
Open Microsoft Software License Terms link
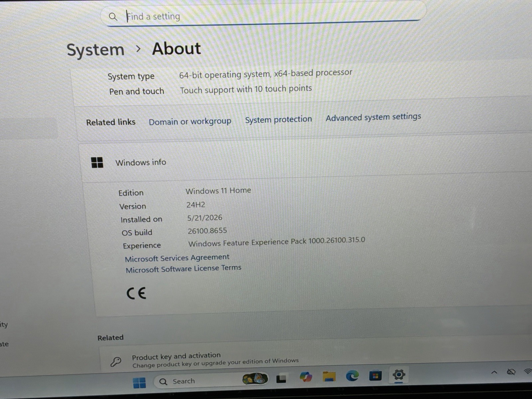183,269
